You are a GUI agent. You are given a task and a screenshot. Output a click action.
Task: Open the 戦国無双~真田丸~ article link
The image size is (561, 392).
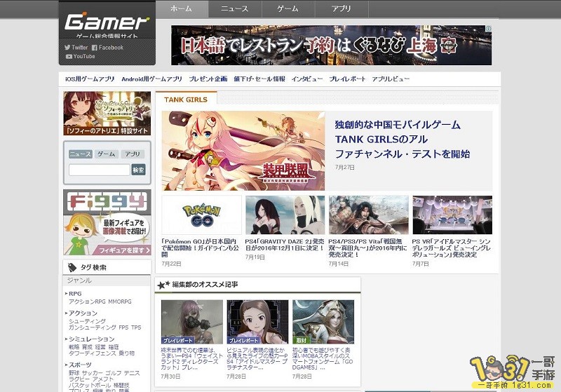[367, 248]
